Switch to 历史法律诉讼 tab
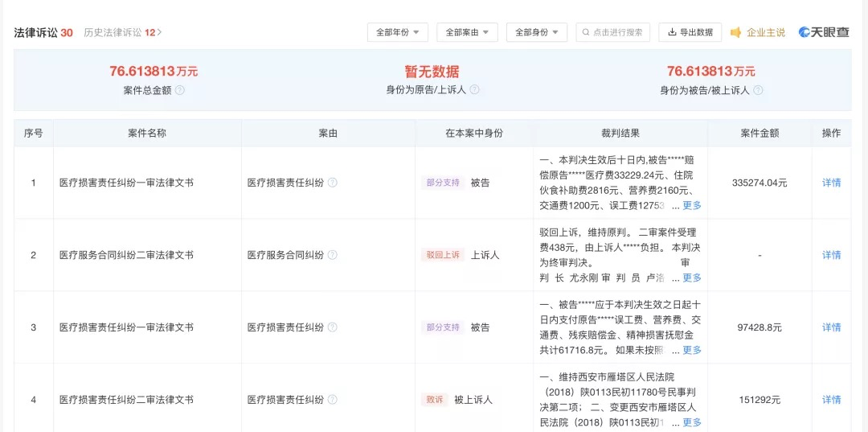This screenshot has height=432, width=868. pos(122,32)
